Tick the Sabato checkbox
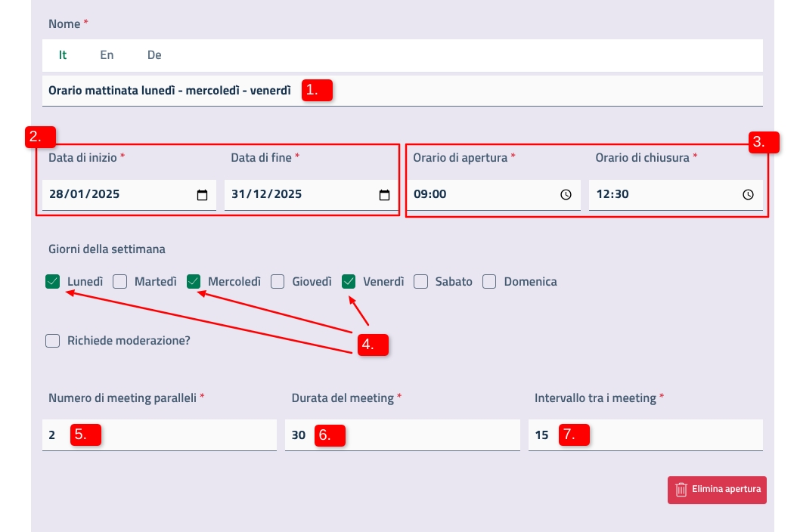This screenshot has width=797, height=532. coord(421,282)
